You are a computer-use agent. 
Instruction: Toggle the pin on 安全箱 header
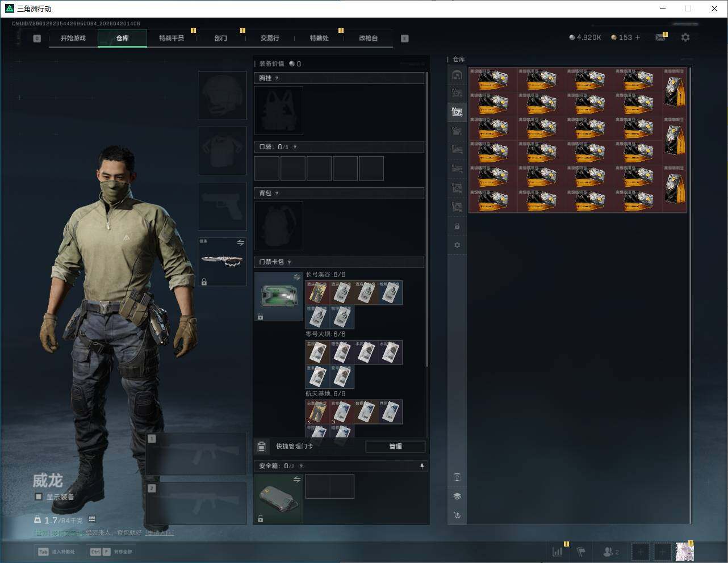pyautogui.click(x=421, y=466)
